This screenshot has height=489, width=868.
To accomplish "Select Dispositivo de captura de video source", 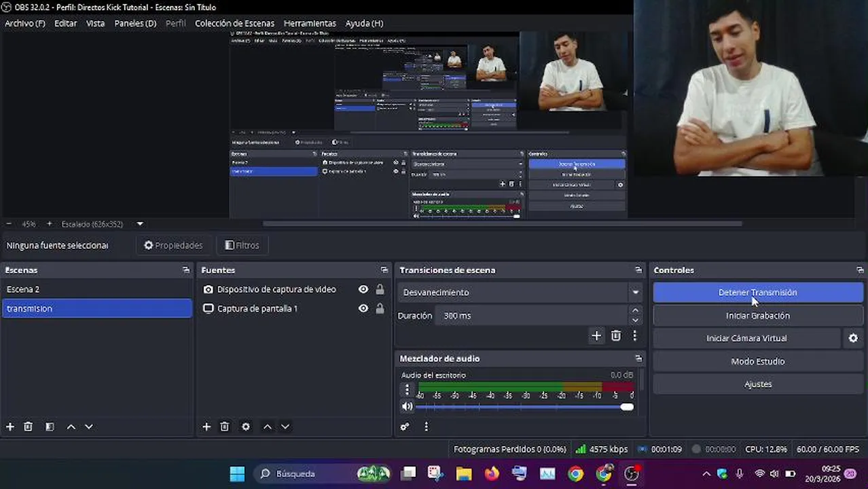I will [x=276, y=289].
